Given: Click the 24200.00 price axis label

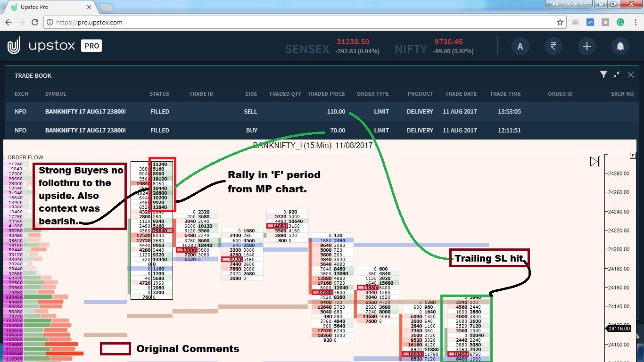Looking at the screenshot, I should pos(619,249).
